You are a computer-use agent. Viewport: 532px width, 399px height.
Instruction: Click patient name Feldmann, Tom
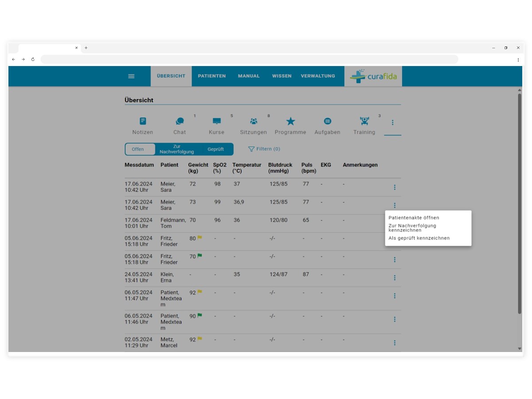click(x=173, y=223)
